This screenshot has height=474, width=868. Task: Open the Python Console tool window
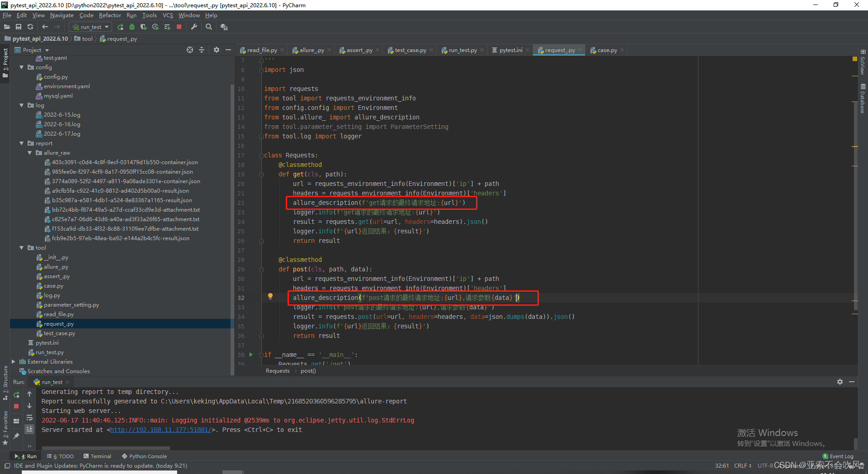click(144, 456)
